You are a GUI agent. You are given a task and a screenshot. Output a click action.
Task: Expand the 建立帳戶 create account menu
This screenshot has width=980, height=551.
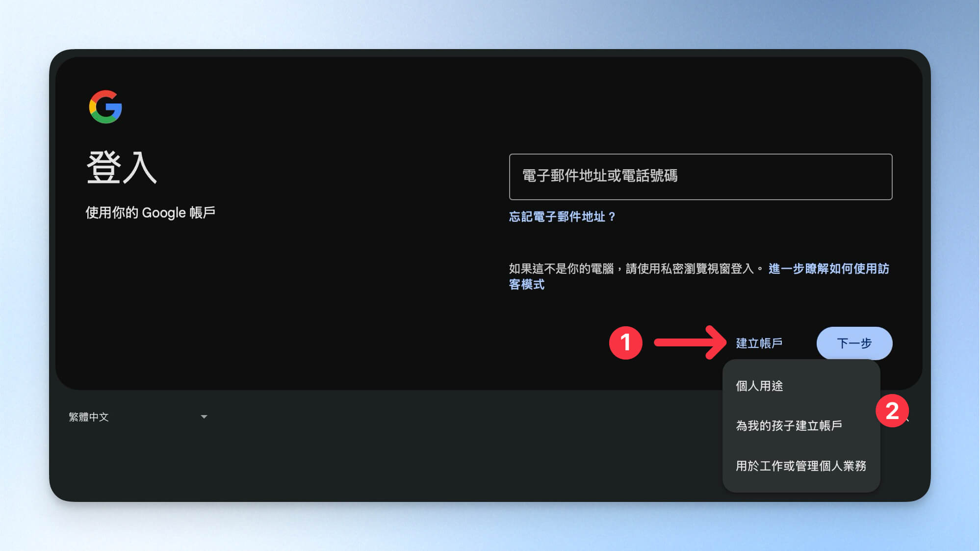(759, 343)
